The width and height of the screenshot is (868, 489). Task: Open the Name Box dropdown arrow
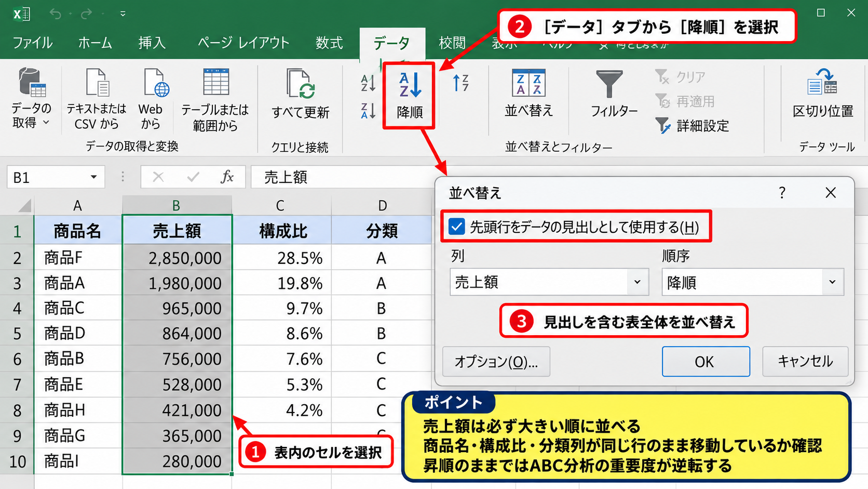coord(94,177)
